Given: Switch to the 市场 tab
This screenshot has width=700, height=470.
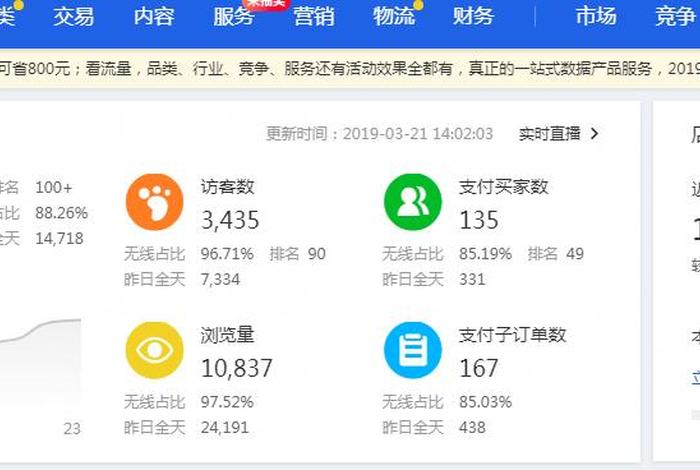Looking at the screenshot, I should coord(596,17).
